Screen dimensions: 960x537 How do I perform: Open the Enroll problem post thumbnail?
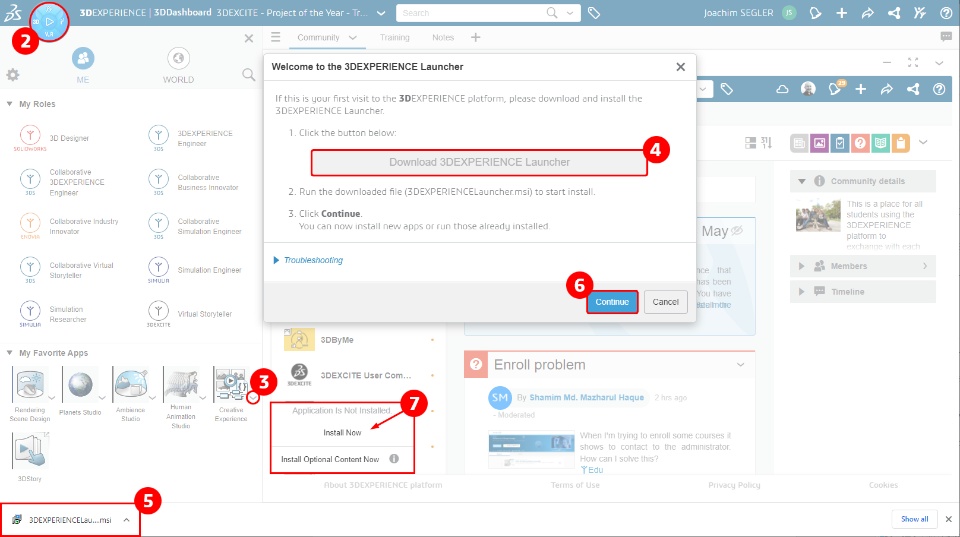[531, 449]
